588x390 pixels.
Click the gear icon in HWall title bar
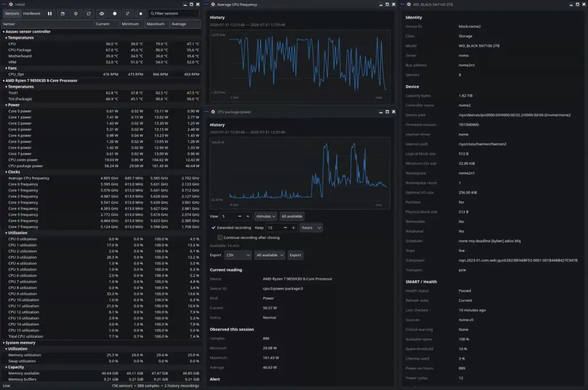pyautogui.click(x=11, y=5)
